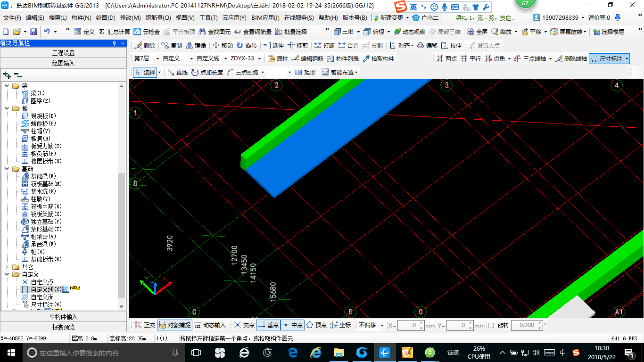This screenshot has height=362, width=644.
Task: Select 筏板基础(M) in tree
Action: tap(46, 184)
